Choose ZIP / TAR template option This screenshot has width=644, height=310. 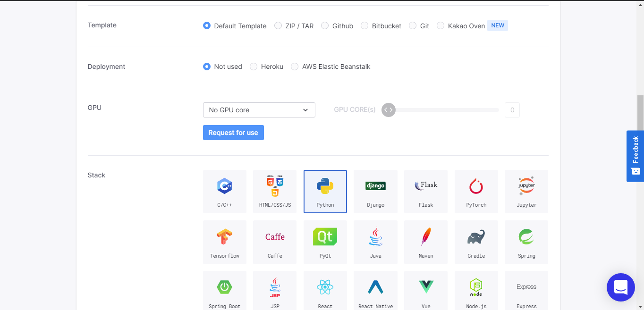coord(278,26)
